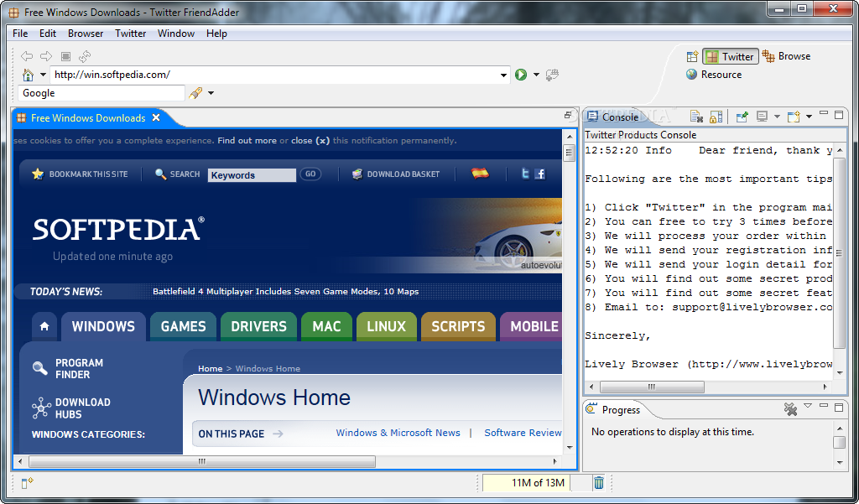This screenshot has width=859, height=504.
Task: Open the DRIVERS category tab
Action: click(x=258, y=326)
